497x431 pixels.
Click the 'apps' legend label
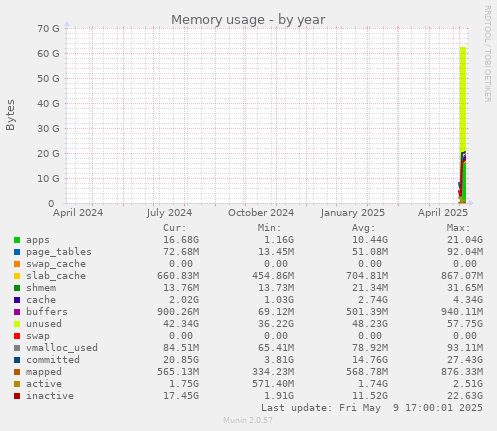tap(38, 240)
